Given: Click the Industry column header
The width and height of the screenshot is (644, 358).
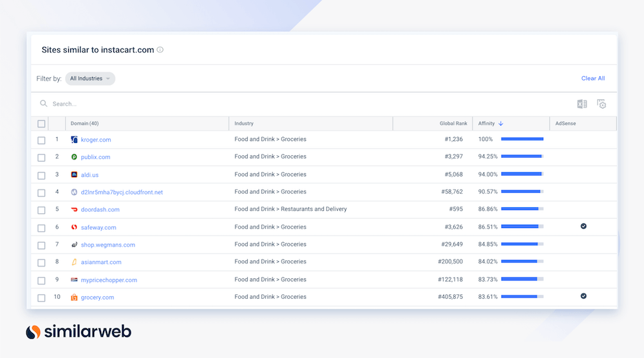Looking at the screenshot, I should pos(244,124).
